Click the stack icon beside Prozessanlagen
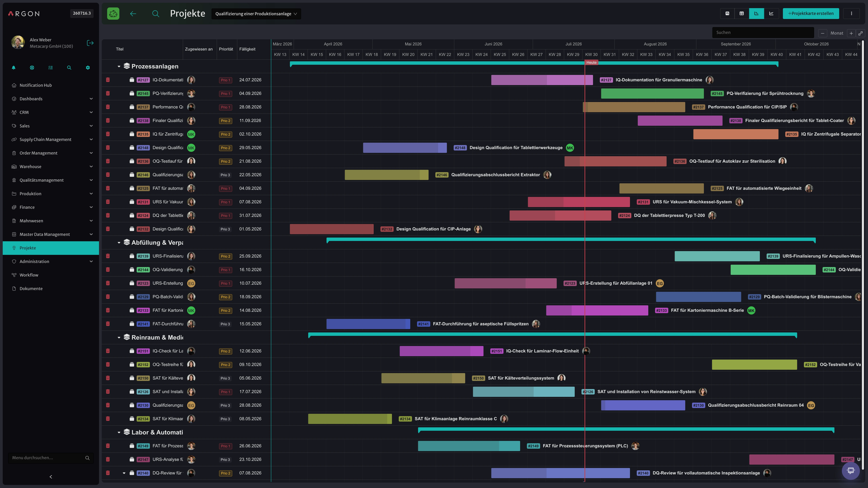The image size is (868, 488). pos(127,66)
